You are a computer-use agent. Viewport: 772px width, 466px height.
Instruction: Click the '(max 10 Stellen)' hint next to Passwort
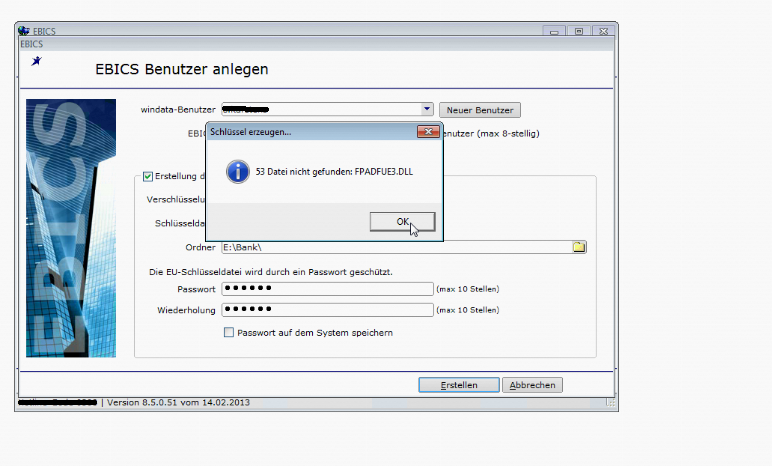468,289
